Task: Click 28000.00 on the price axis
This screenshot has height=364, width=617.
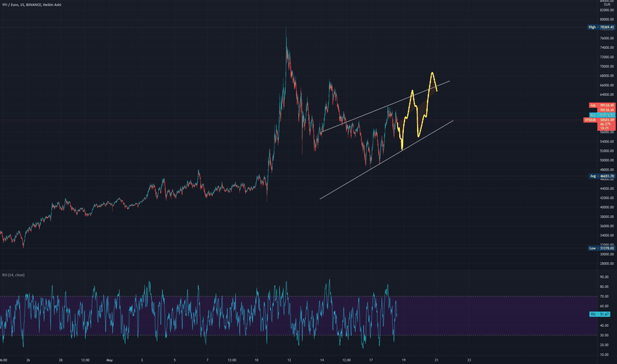Action: 607,263
